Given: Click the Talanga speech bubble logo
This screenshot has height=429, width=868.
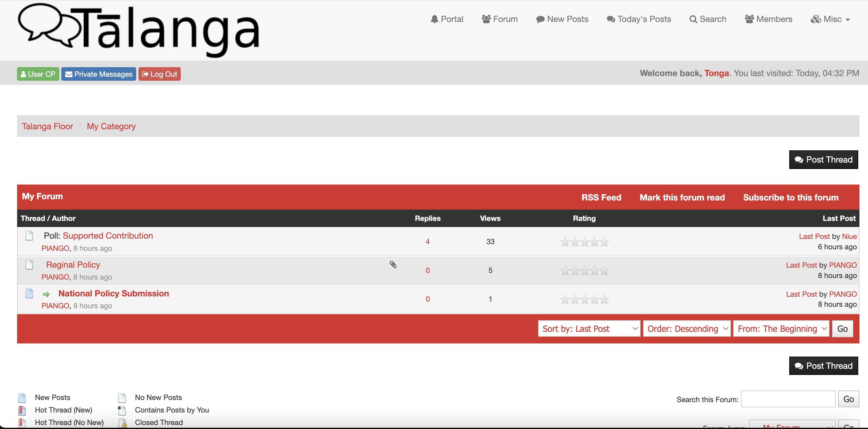Looking at the screenshot, I should pos(49,25).
